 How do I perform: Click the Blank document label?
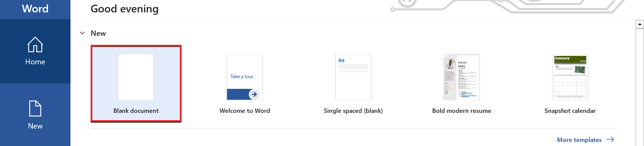(136, 111)
